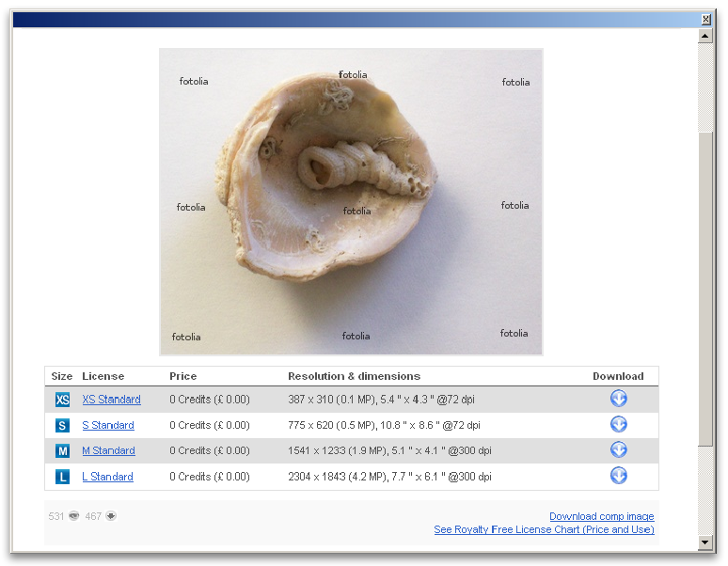This screenshot has height=566, width=728.
Task: Click the vertical scrollbar thumb
Action: click(x=705, y=290)
